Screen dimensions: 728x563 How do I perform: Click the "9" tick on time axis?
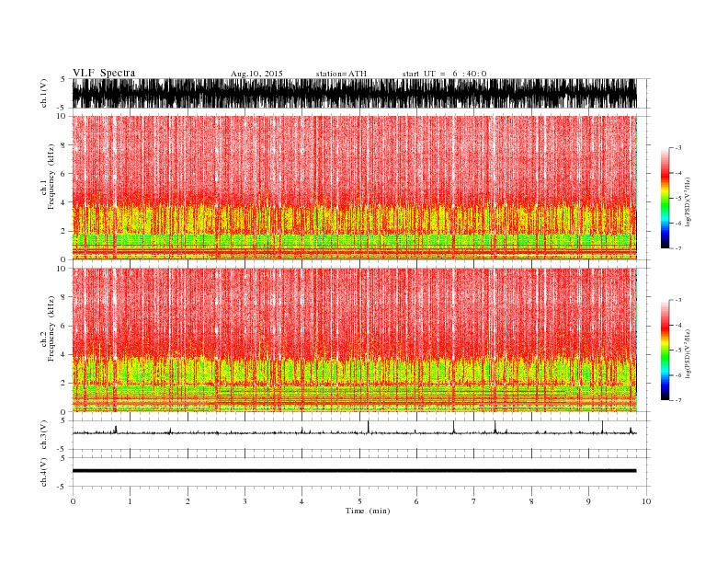(x=588, y=501)
